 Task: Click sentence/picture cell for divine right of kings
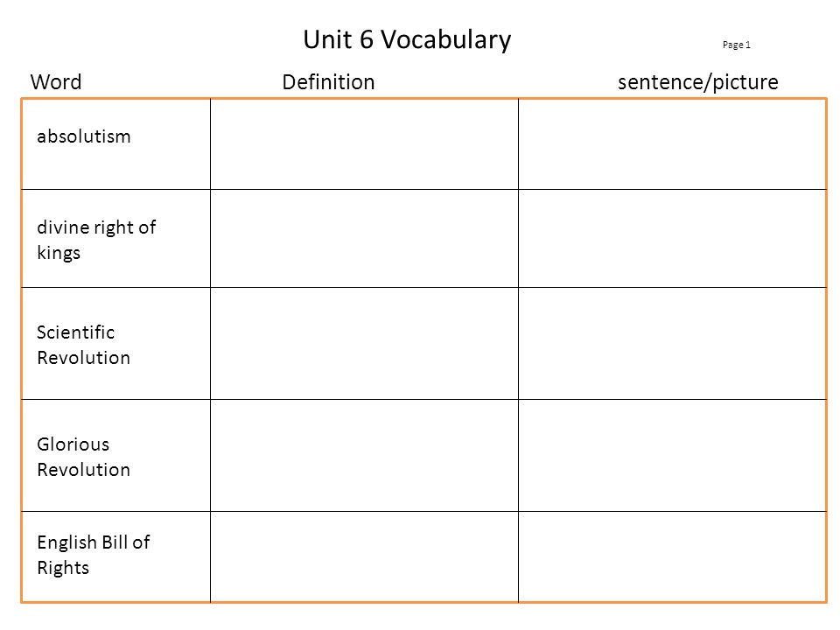tap(672, 238)
